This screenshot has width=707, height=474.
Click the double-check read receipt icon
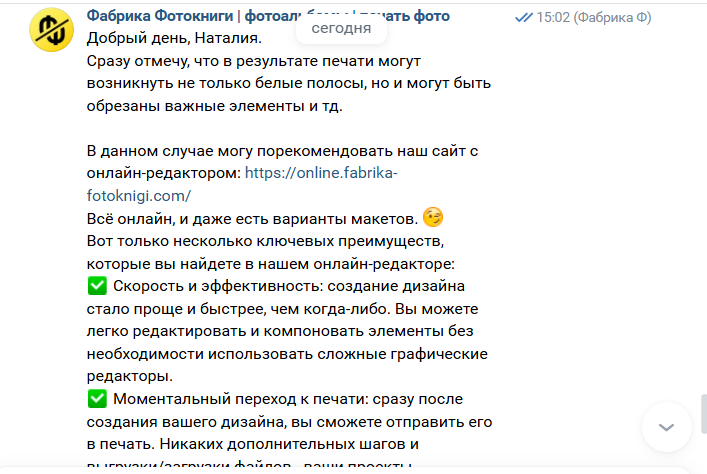click(x=524, y=17)
